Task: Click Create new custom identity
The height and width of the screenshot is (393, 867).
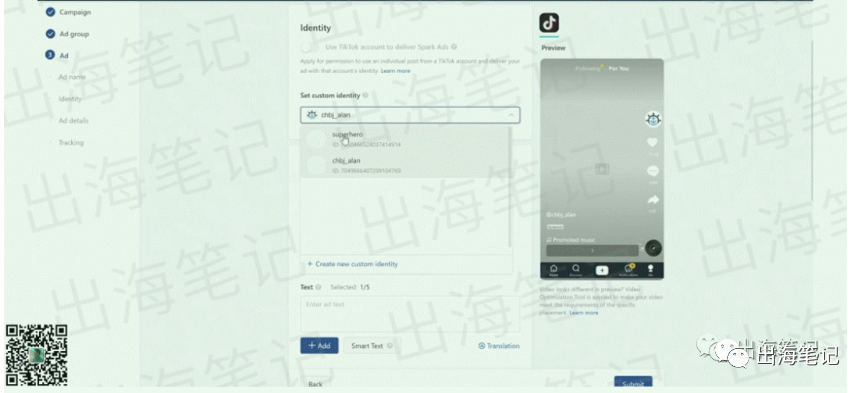Action: (352, 264)
